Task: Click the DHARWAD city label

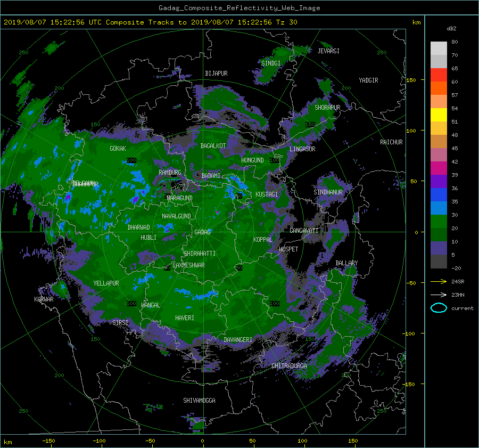Action: [139, 227]
